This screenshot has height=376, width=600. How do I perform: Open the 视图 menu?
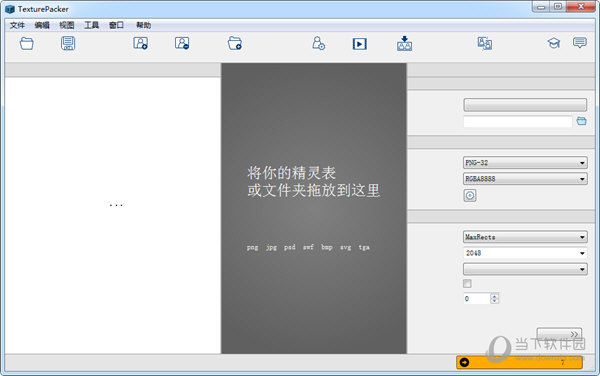click(x=67, y=25)
